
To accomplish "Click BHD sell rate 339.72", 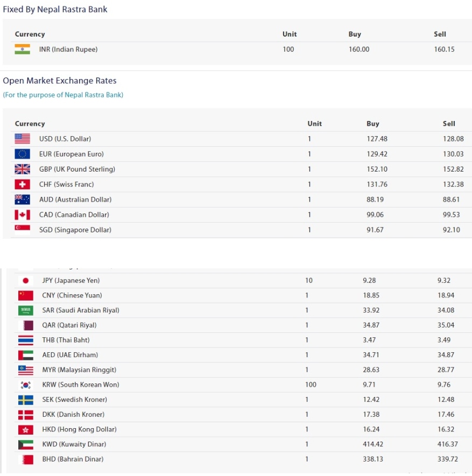I will (448, 459).
